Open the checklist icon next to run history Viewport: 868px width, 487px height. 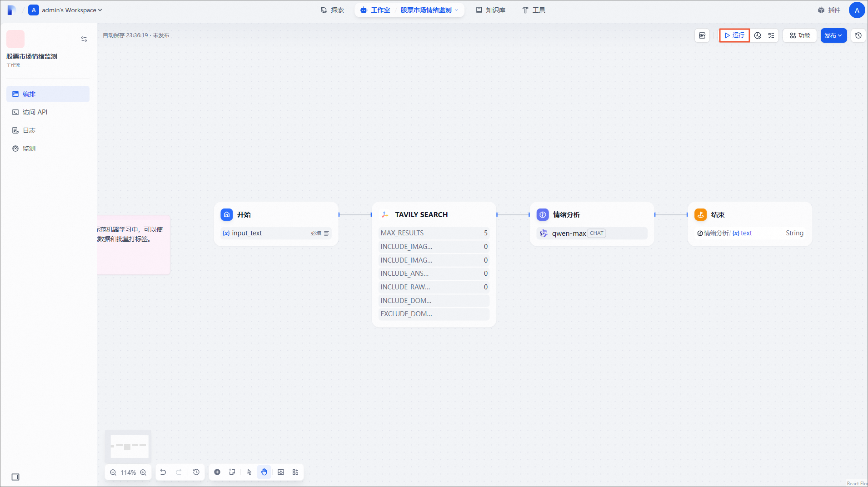click(771, 35)
